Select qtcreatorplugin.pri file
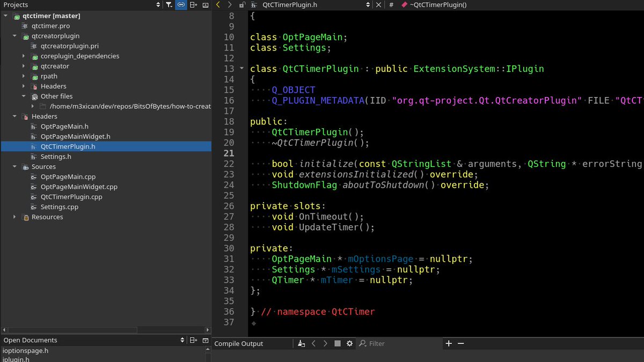Image resolution: width=644 pixels, height=362 pixels. tap(69, 46)
